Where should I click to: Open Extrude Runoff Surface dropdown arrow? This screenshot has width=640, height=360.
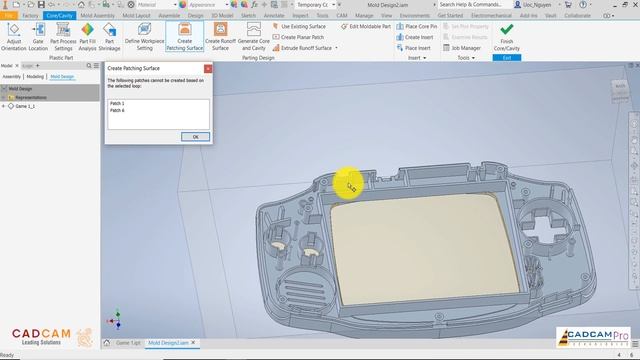point(336,48)
